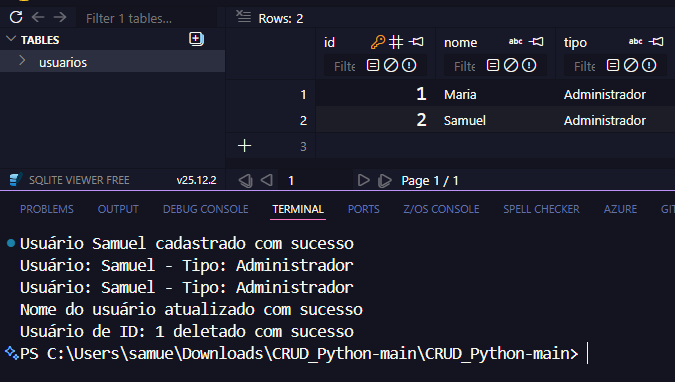
Task: Click the blue command status dot
Action: [x=11, y=243]
